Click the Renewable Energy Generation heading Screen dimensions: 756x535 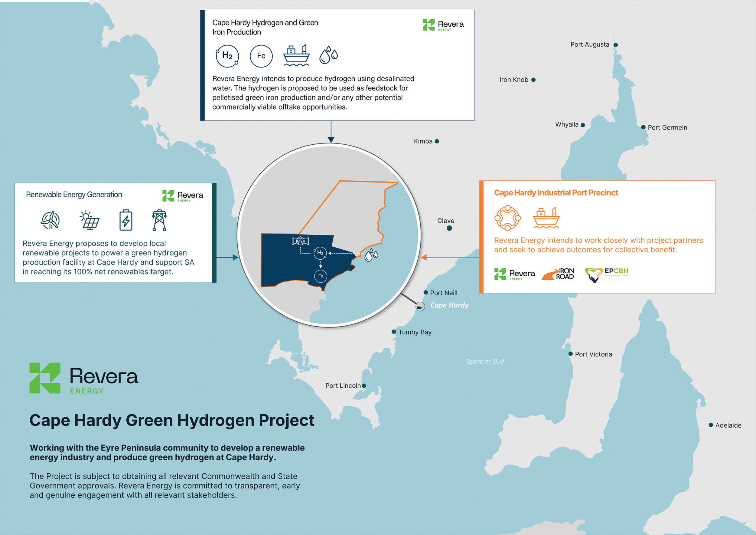point(74,195)
